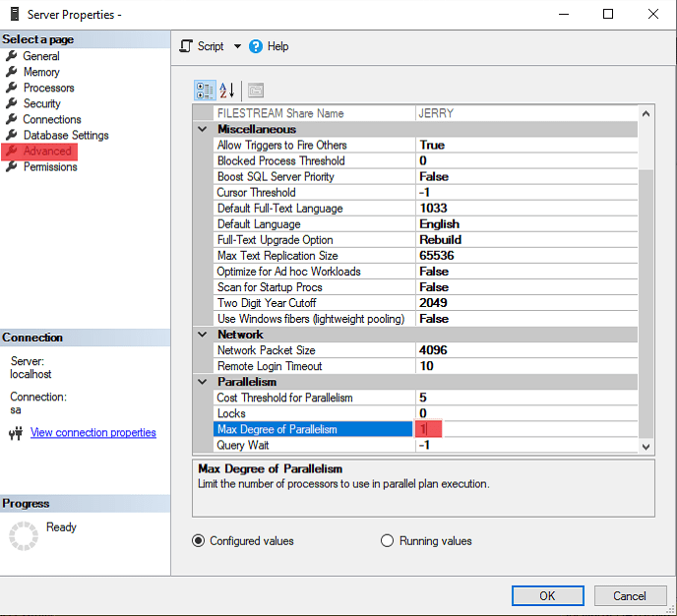Image resolution: width=677 pixels, height=616 pixels.
Task: Click the Cancel button
Action: click(x=630, y=595)
